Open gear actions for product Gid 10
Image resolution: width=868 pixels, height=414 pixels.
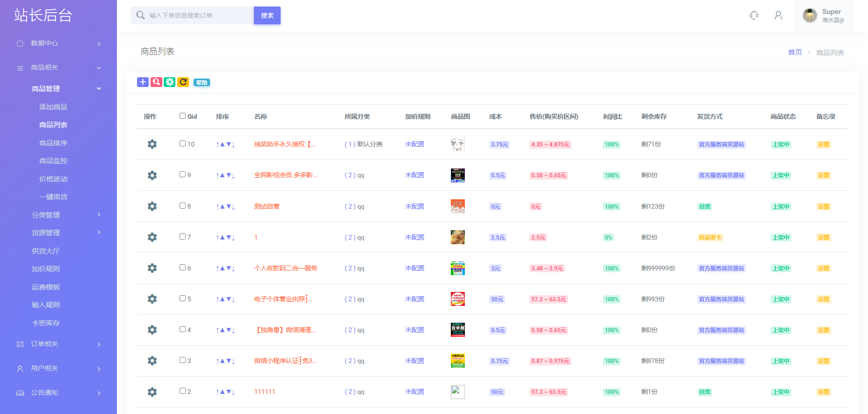[152, 144]
